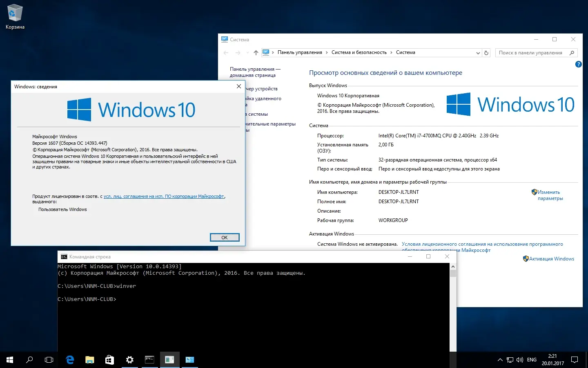
Task: Open recent locations dropdown in System window
Action: click(247, 53)
